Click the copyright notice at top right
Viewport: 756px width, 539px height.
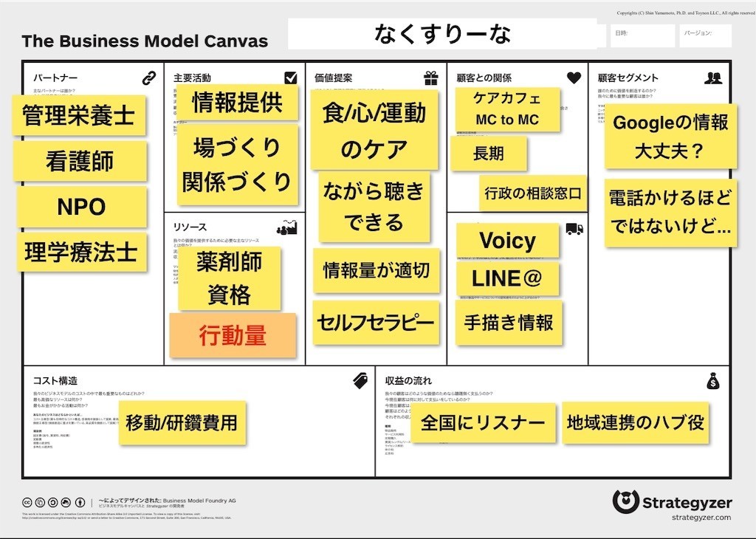point(686,13)
